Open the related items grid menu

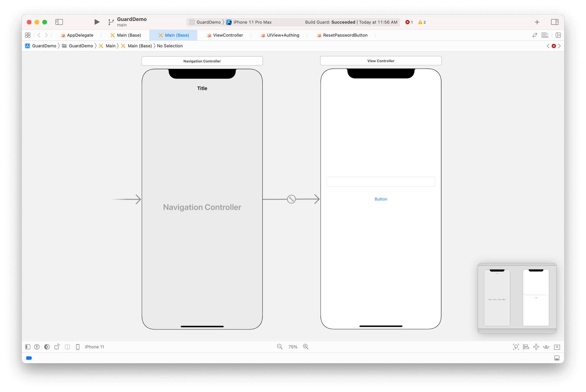click(28, 35)
